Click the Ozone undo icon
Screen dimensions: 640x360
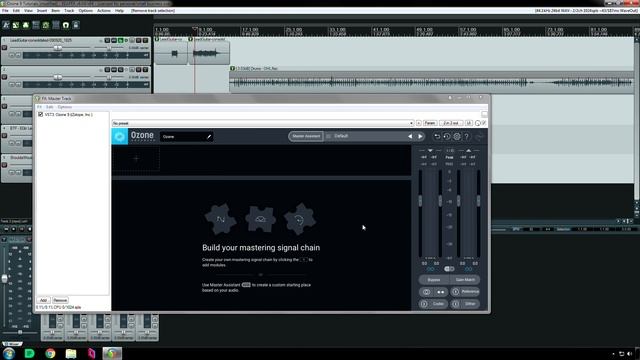(x=437, y=136)
